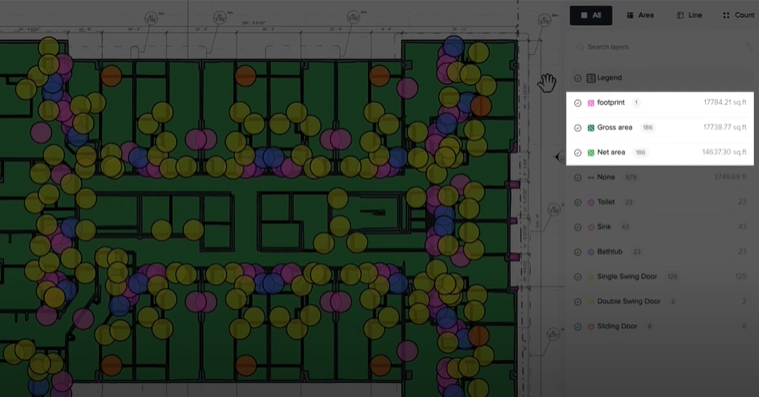The image size is (759, 397).
Task: Click the 186 badge next to Net area
Action: point(640,153)
